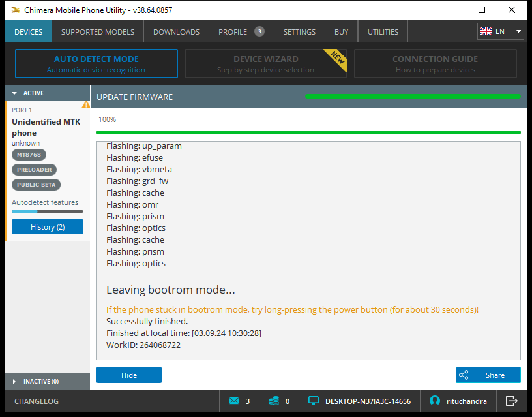The width and height of the screenshot is (532, 417).
Task: Click the 'Flashing: up_param' log line
Action: tap(144, 146)
